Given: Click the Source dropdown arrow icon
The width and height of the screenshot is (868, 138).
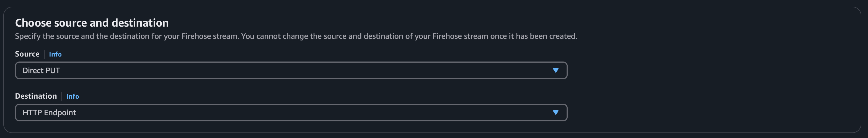Looking at the screenshot, I should point(556,70).
